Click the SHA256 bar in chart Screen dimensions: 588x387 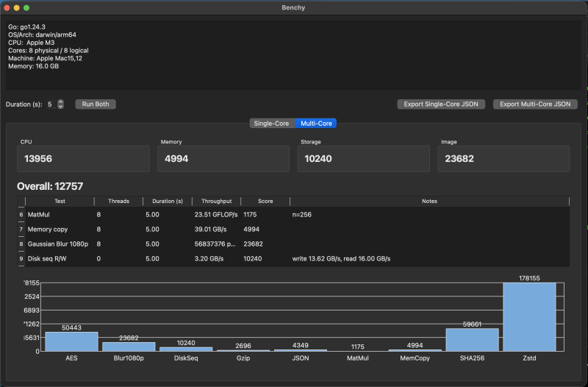pos(472,340)
